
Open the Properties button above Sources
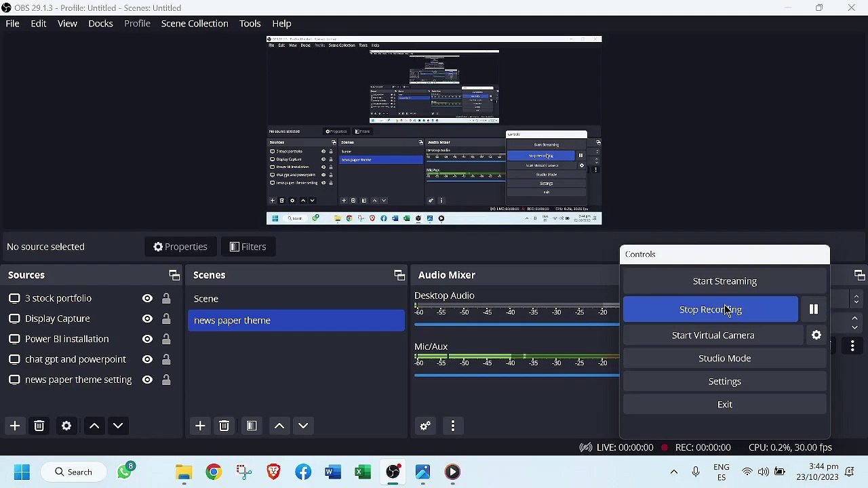coord(180,247)
